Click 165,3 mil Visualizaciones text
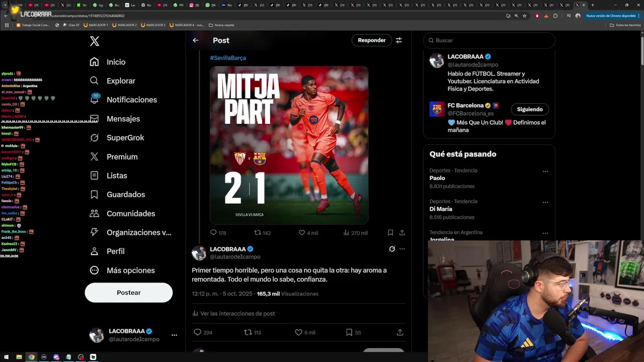This screenshot has width=644, height=362. [x=288, y=294]
